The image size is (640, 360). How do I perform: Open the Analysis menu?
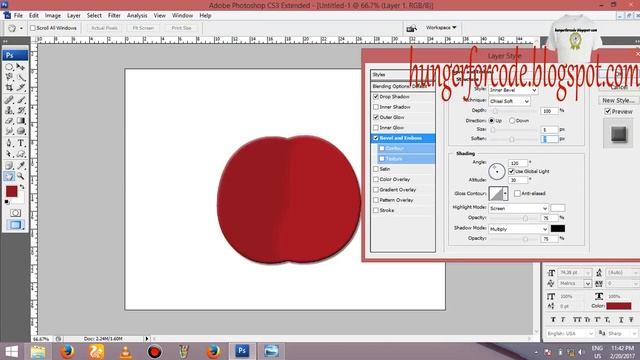(137, 16)
